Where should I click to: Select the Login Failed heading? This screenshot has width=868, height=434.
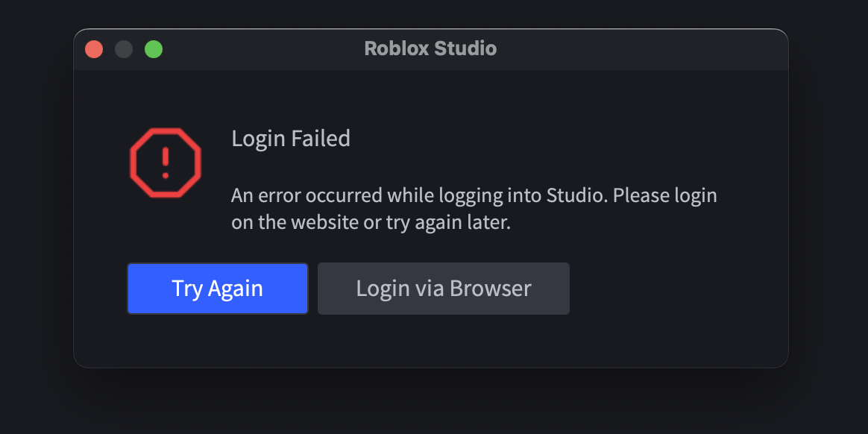point(291,139)
